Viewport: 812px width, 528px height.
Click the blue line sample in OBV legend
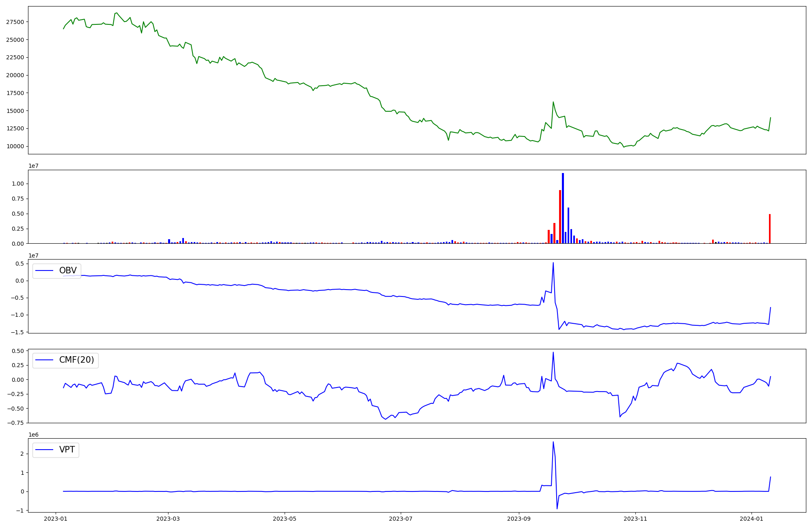pyautogui.click(x=45, y=271)
